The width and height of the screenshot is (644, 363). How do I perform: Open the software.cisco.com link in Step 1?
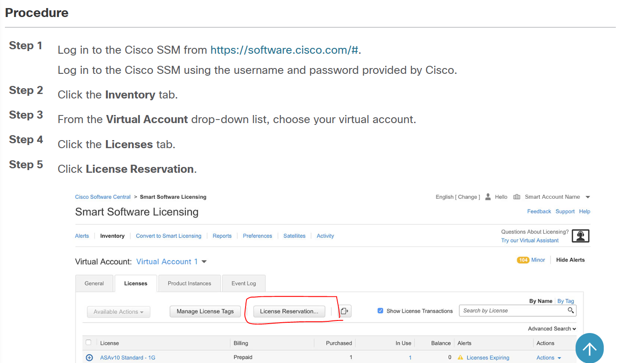coord(284,50)
